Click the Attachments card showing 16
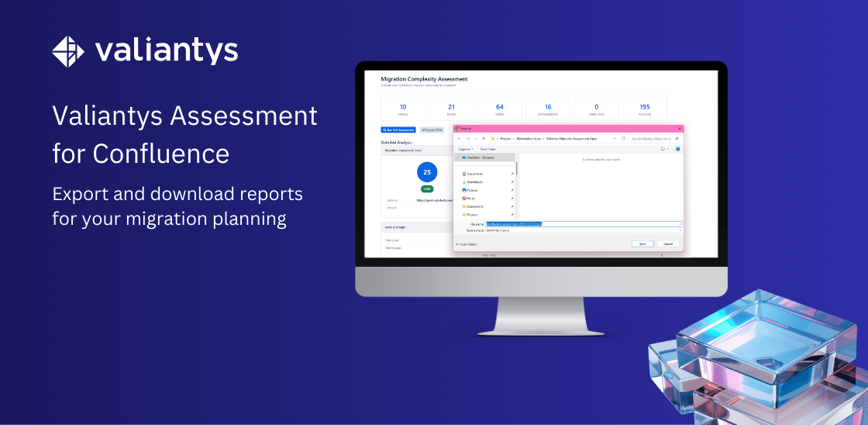 (x=548, y=109)
